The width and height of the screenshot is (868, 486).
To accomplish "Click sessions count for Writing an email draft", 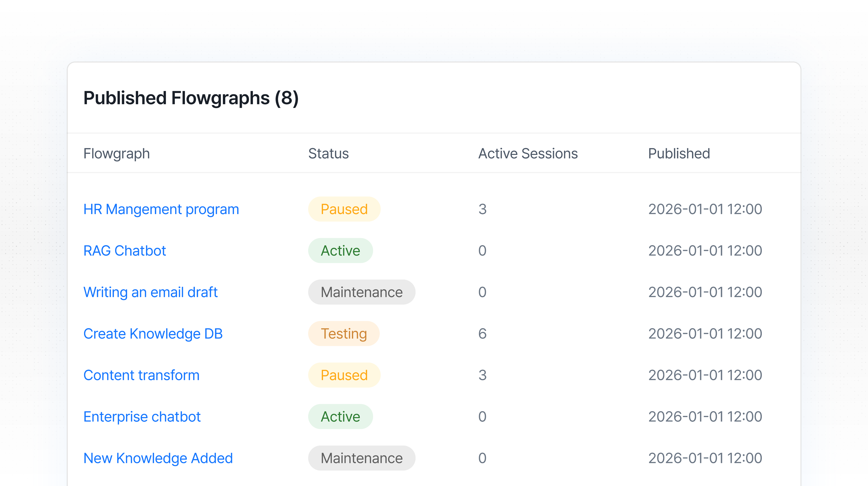I will tap(482, 292).
